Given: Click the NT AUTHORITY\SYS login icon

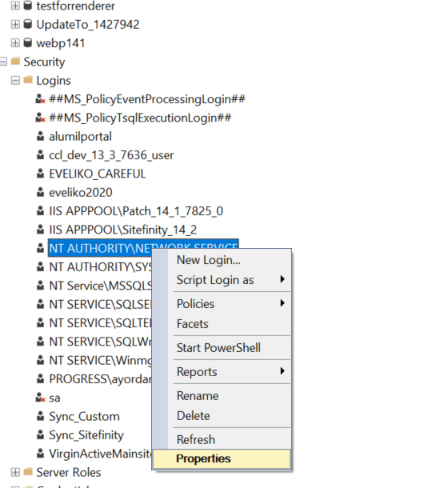Looking at the screenshot, I should pos(40,267).
